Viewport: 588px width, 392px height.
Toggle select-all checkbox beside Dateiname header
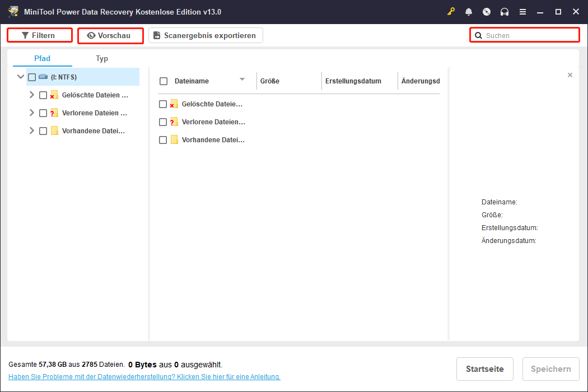(164, 81)
